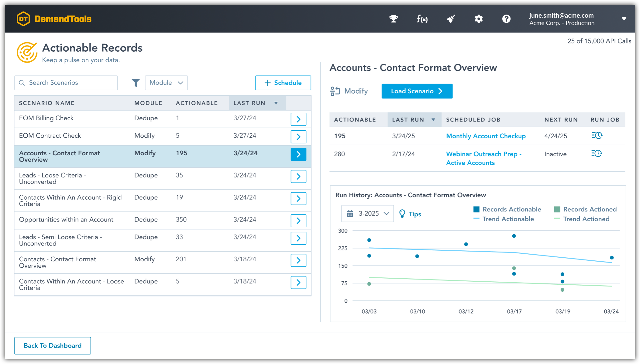The width and height of the screenshot is (640, 364).
Task: Toggle Records Actioned legend series
Action: pyautogui.click(x=585, y=209)
